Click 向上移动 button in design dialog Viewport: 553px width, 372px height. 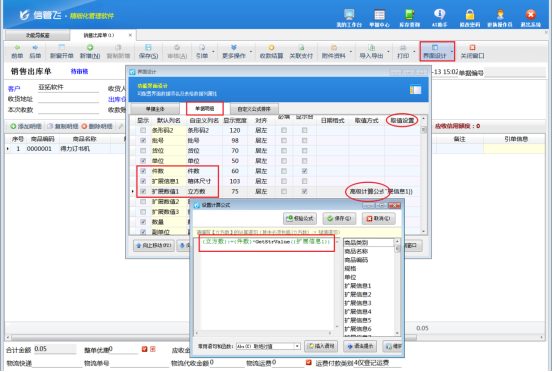[153, 245]
